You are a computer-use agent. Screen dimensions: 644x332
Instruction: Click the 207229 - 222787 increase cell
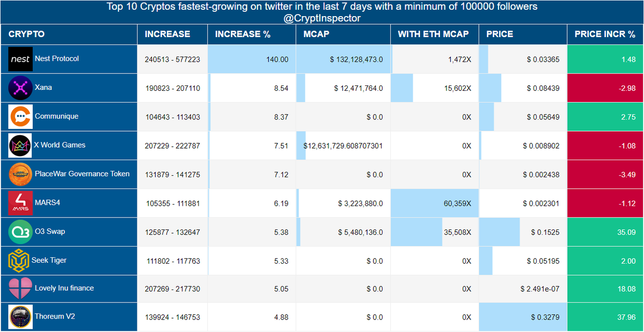[172, 146]
